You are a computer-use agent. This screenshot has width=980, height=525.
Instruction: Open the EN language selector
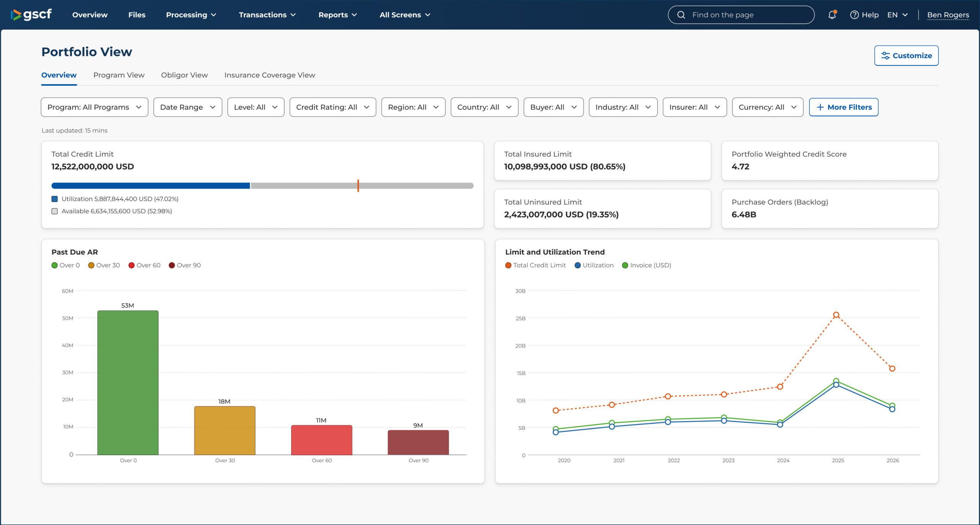[x=897, y=15]
